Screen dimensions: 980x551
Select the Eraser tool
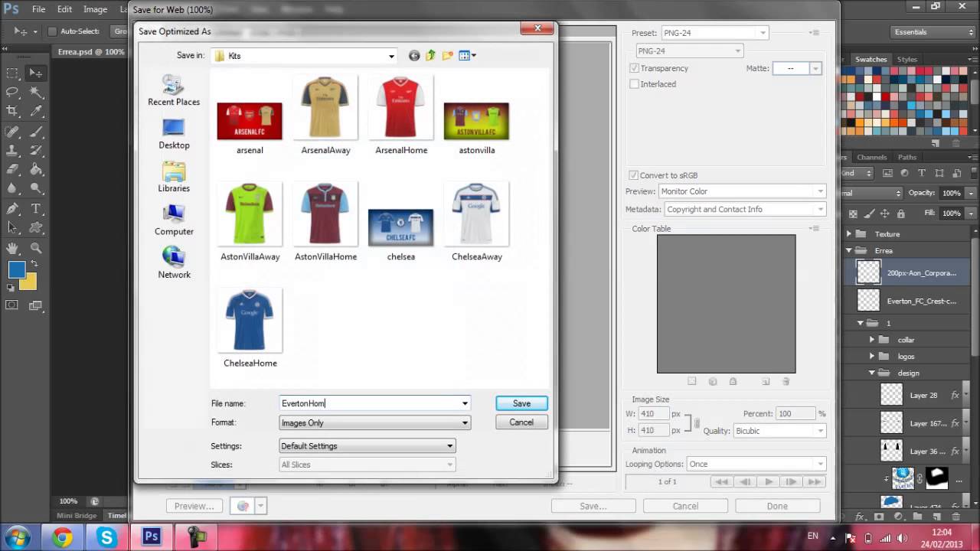click(12, 170)
